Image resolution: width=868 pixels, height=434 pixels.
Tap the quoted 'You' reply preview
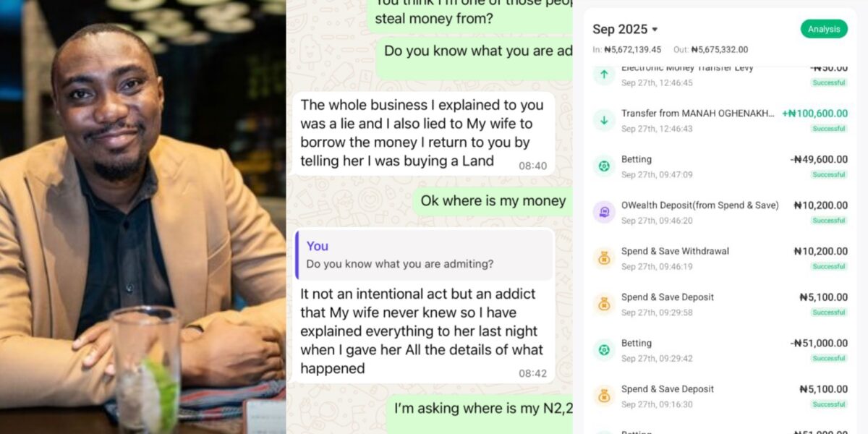pos(425,255)
